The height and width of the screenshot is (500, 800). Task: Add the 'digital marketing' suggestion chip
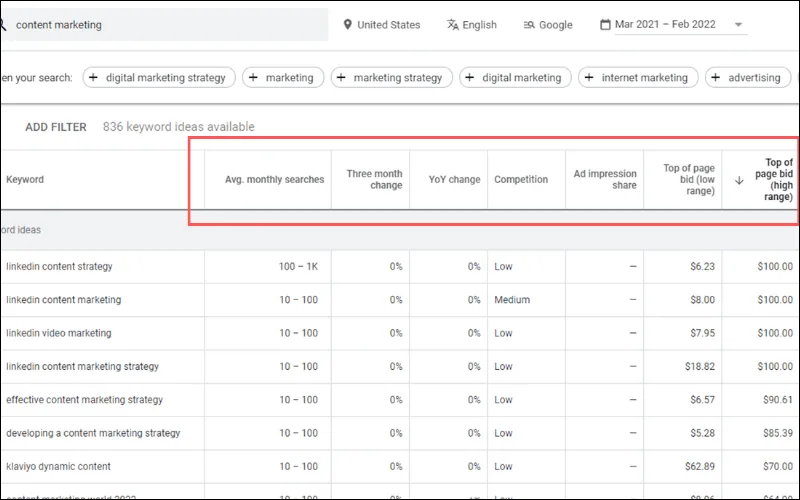point(515,78)
